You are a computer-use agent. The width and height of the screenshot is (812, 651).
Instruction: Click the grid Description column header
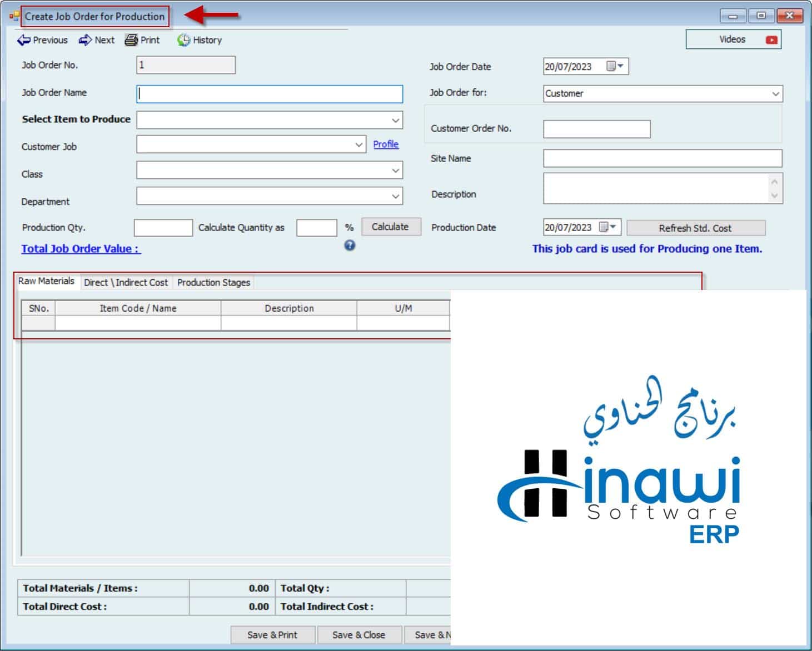tap(289, 308)
